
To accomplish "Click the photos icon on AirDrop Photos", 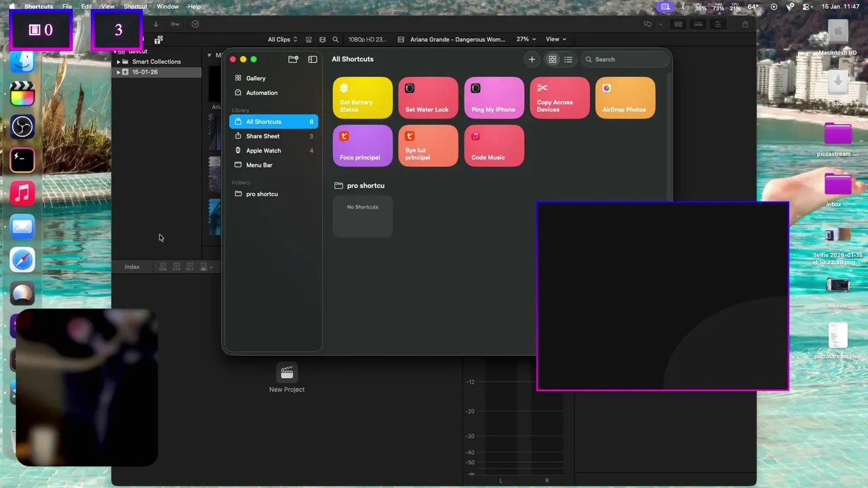I will [607, 88].
